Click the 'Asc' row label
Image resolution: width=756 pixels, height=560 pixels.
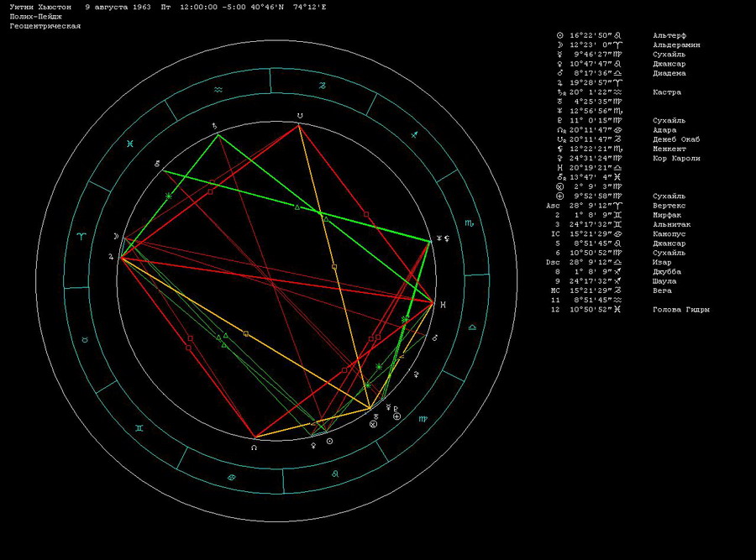point(553,206)
